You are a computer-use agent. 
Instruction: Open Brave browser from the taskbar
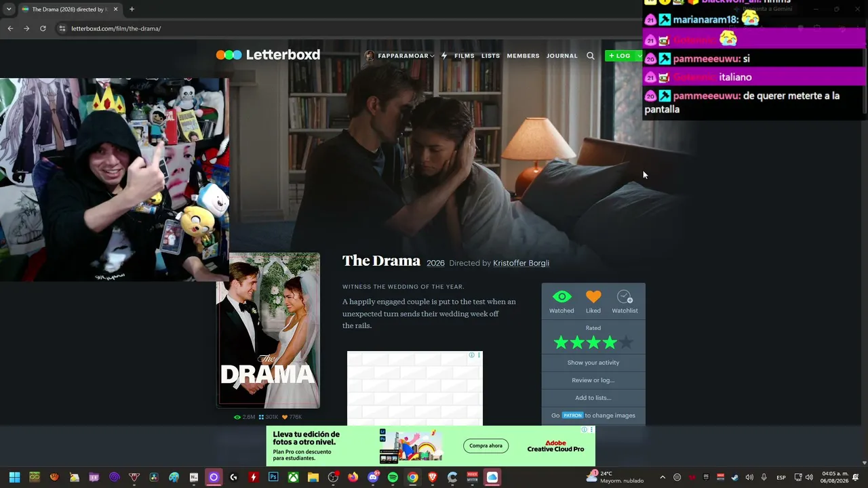[433, 477]
